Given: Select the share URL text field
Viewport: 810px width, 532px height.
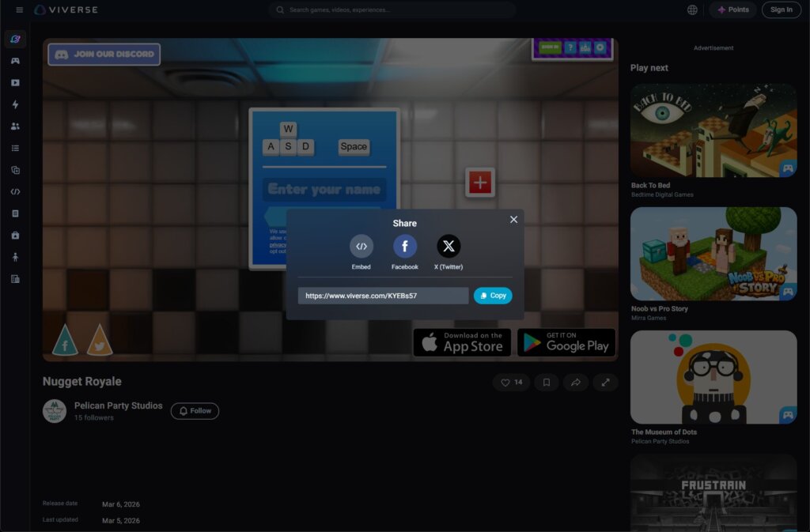Looking at the screenshot, I should click(384, 296).
